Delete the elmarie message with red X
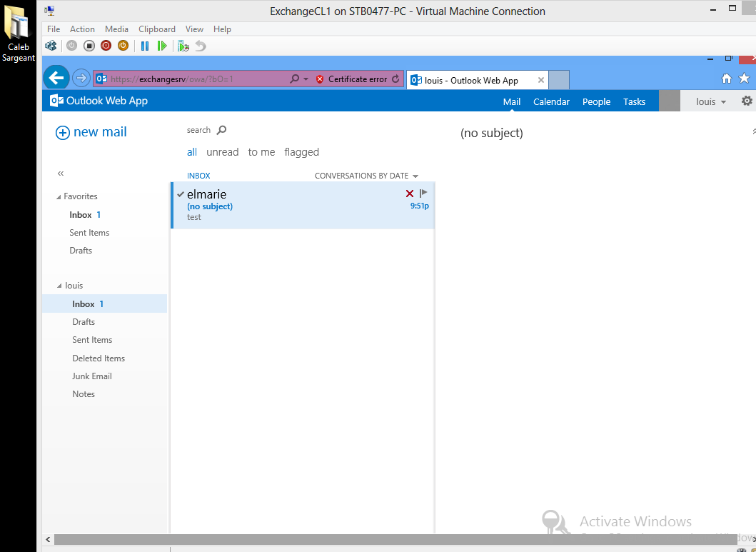This screenshot has width=756, height=552. pos(409,194)
